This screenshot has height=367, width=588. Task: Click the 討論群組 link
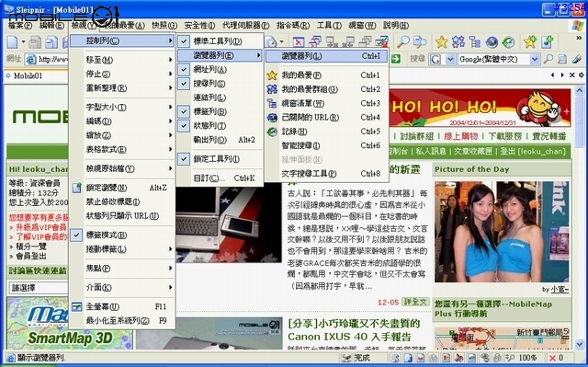tap(416, 136)
